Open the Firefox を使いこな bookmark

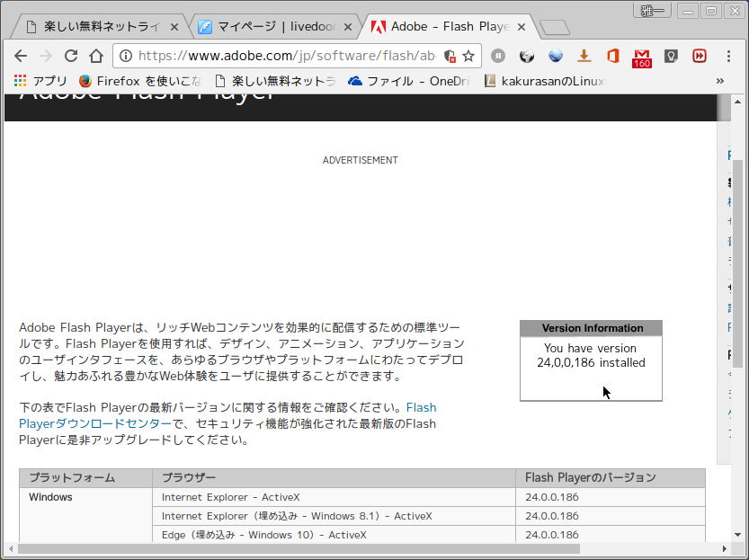click(x=140, y=81)
